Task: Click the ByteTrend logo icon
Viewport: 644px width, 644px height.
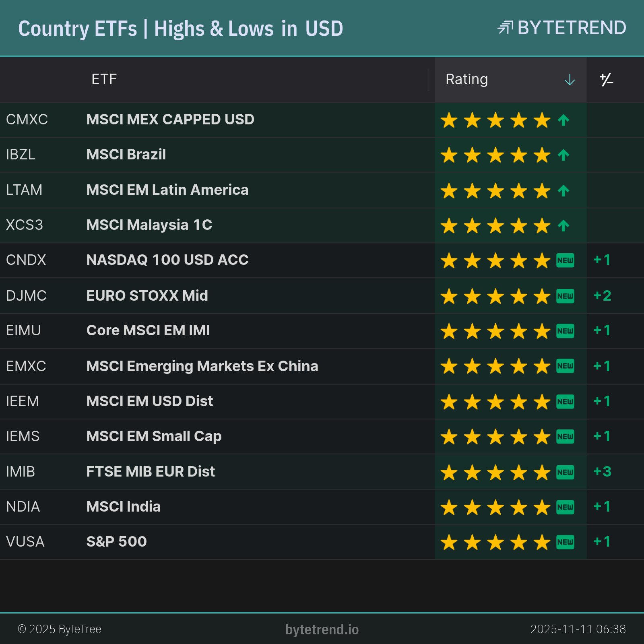Action: (x=505, y=28)
